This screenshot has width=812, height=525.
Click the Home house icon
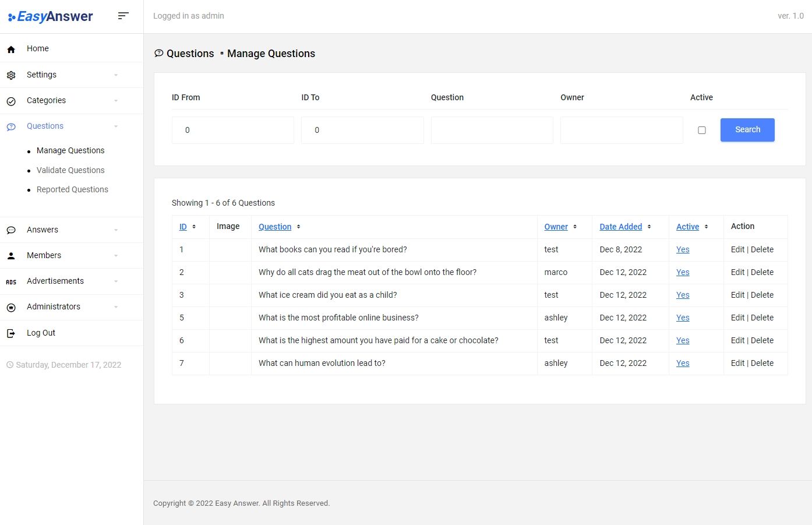pos(11,50)
